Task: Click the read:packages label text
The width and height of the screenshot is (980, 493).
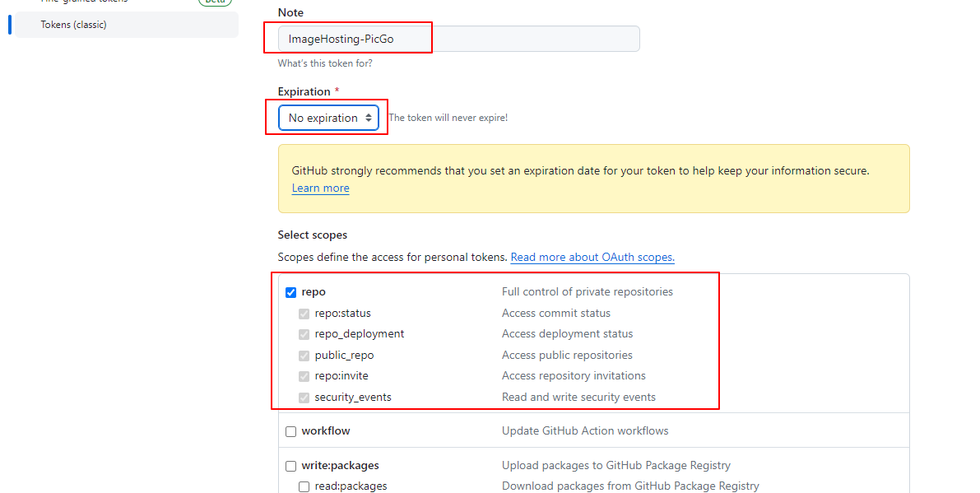Action: 351,486
